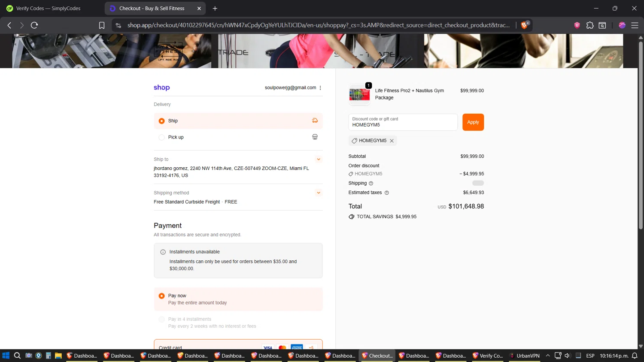Open the volume control in system tray
Screen dimensions: 644x362
tap(567, 356)
